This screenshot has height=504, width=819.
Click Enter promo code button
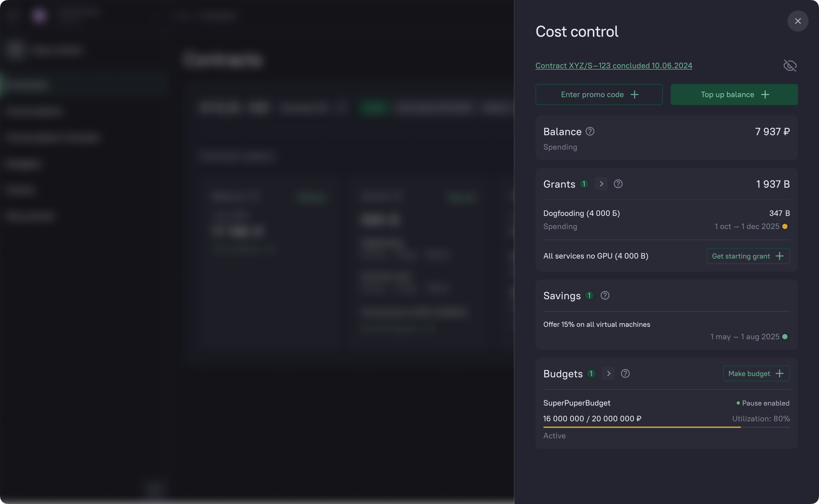point(599,95)
